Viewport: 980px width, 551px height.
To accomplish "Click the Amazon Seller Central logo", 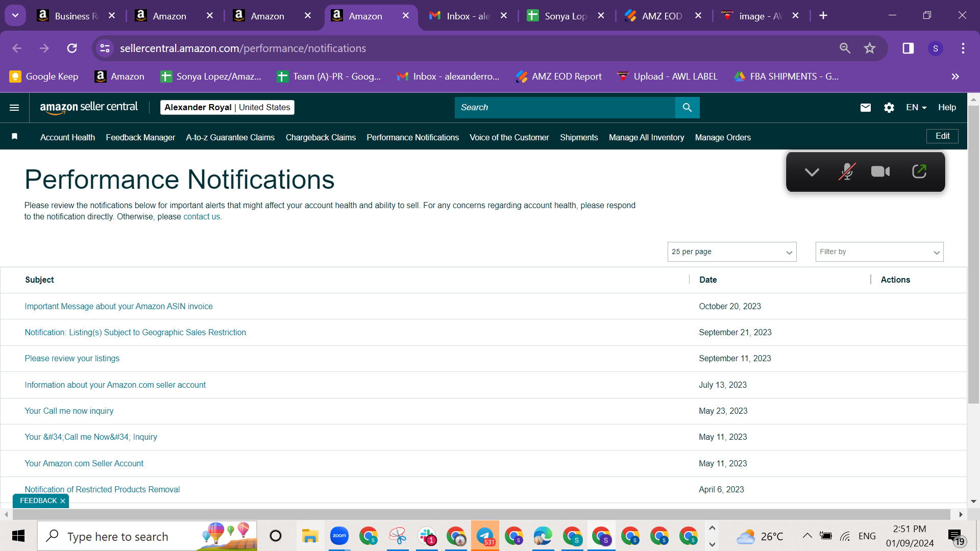I will [x=89, y=108].
